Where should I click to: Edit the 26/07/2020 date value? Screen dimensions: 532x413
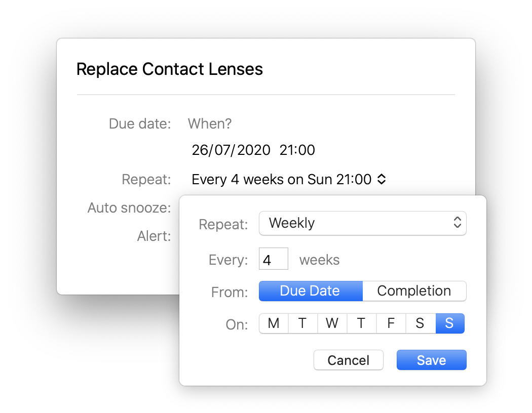[231, 150]
